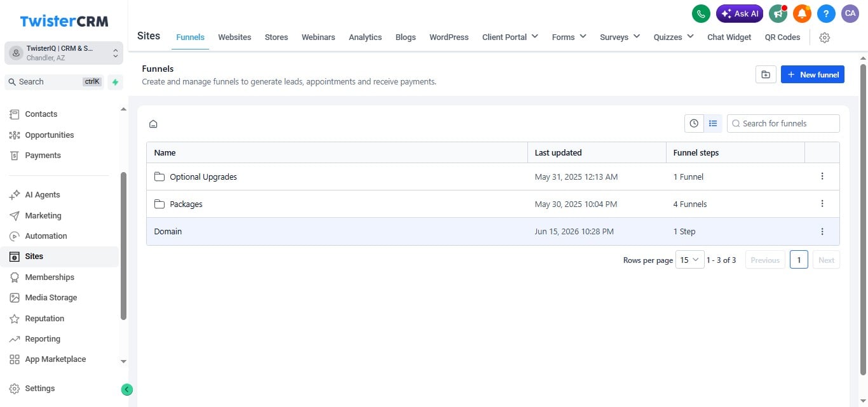This screenshot has height=407, width=868.
Task: Open the Domain funnel
Action: pyautogui.click(x=168, y=232)
